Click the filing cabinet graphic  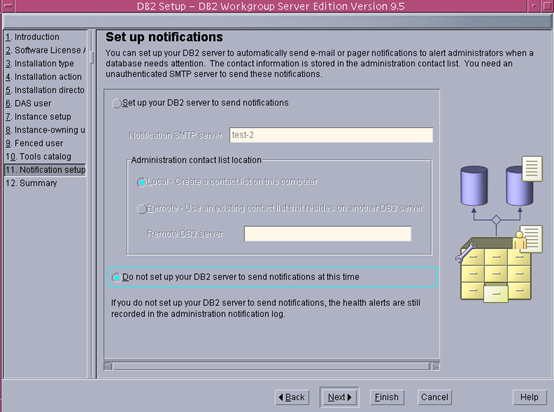(x=496, y=270)
